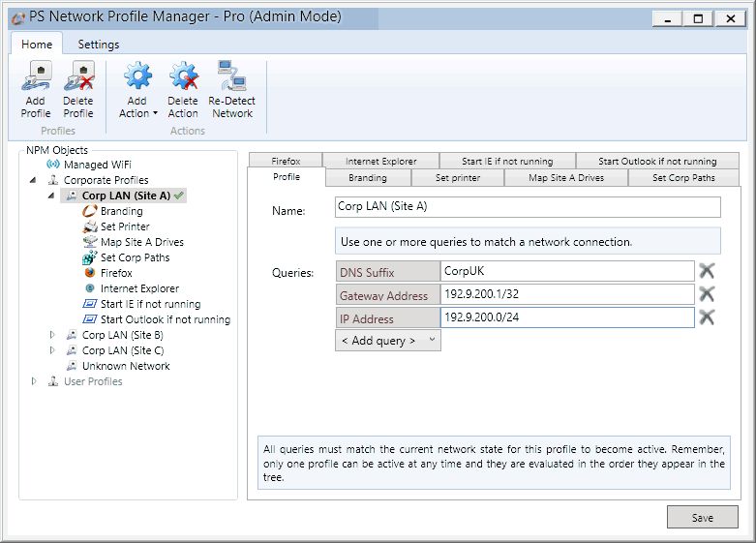
Task: Click the User Profiles group icon
Action: tap(53, 381)
